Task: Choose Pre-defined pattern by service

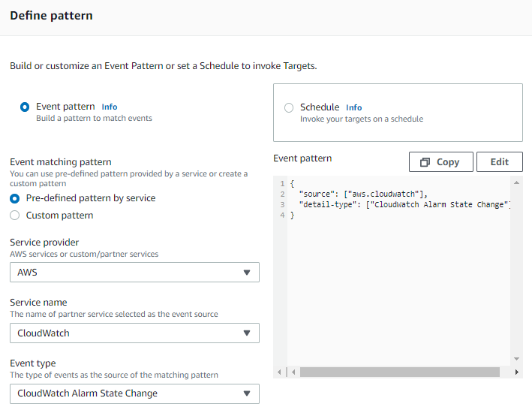Action: pos(14,198)
